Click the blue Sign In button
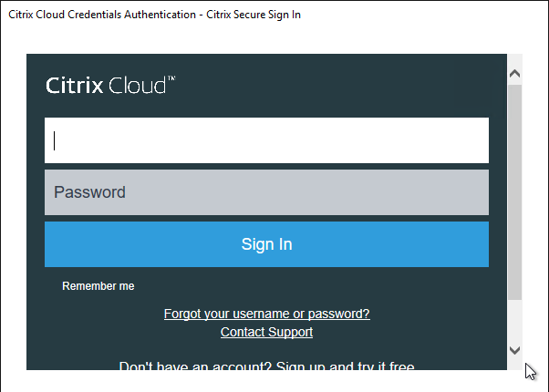The width and height of the screenshot is (549, 392). click(x=266, y=244)
